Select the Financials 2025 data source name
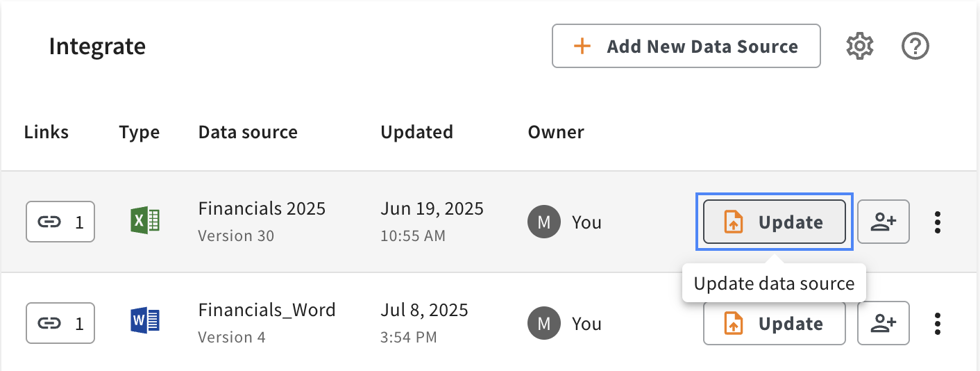 (x=262, y=208)
